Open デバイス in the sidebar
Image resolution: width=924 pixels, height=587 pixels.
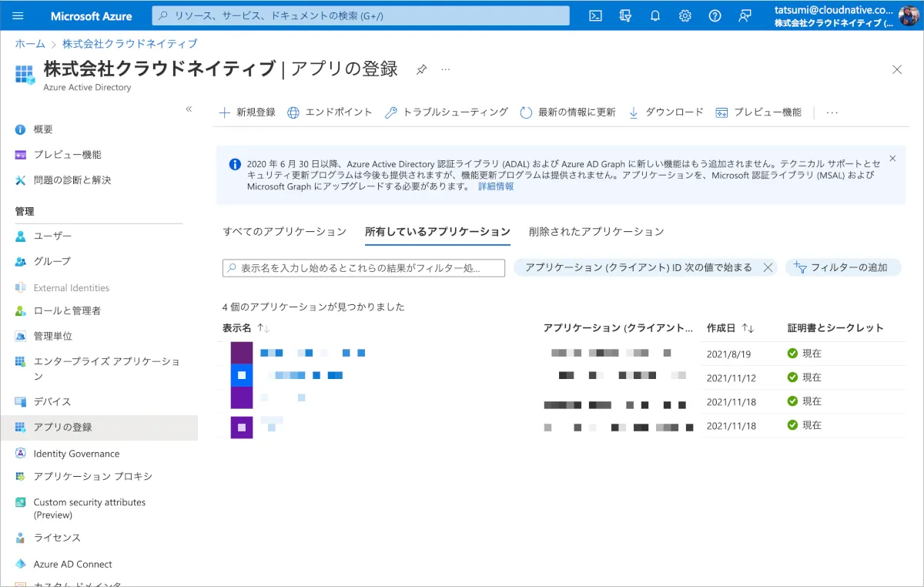(52, 402)
